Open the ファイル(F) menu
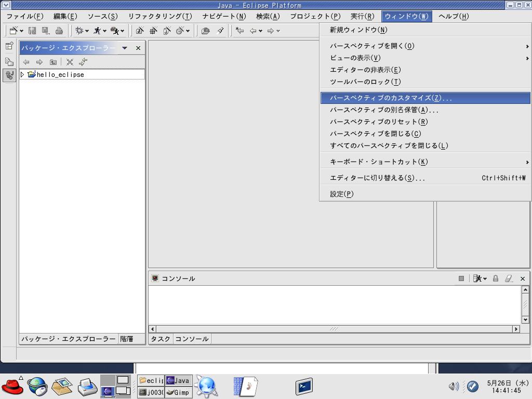532x399 pixels. pyautogui.click(x=25, y=16)
